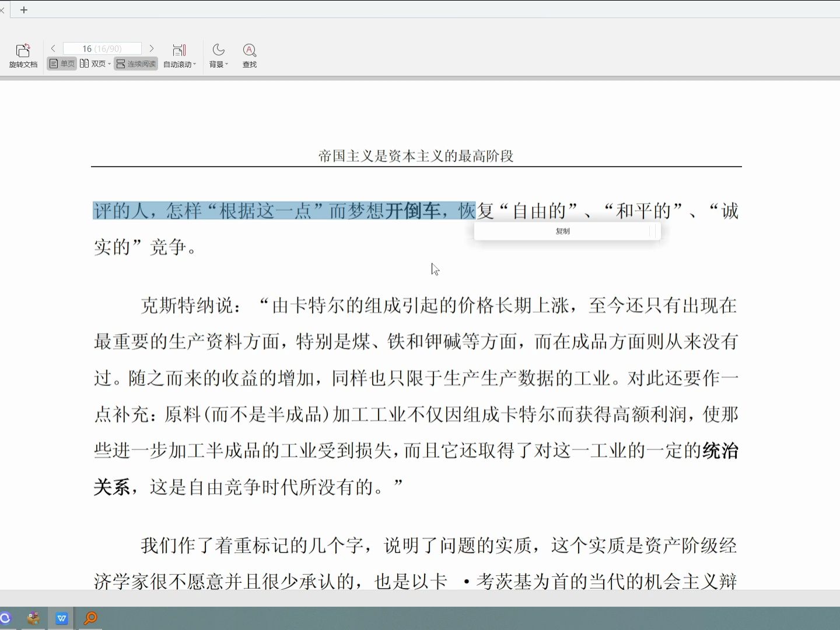Click the page number field showing 16
The height and width of the screenshot is (630, 840).
tap(102, 48)
